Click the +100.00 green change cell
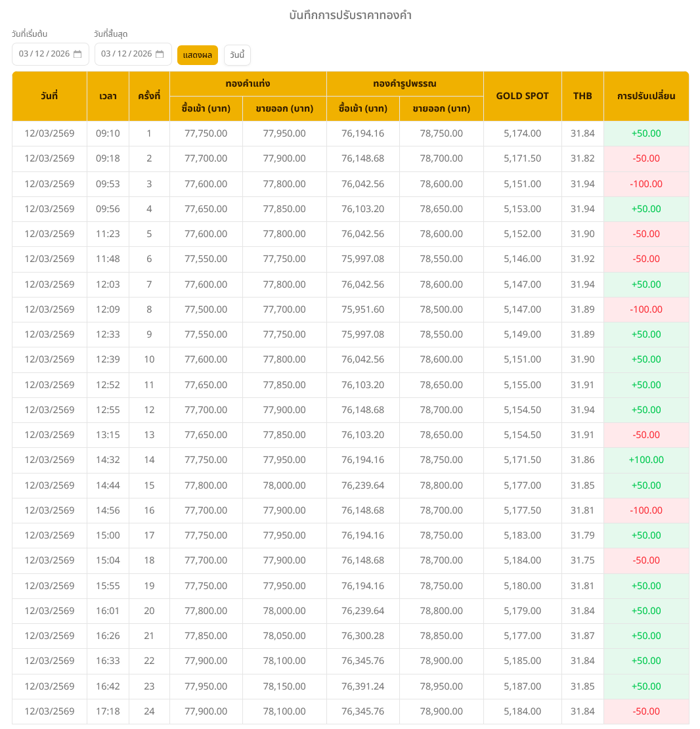The image size is (700, 729). (x=646, y=460)
